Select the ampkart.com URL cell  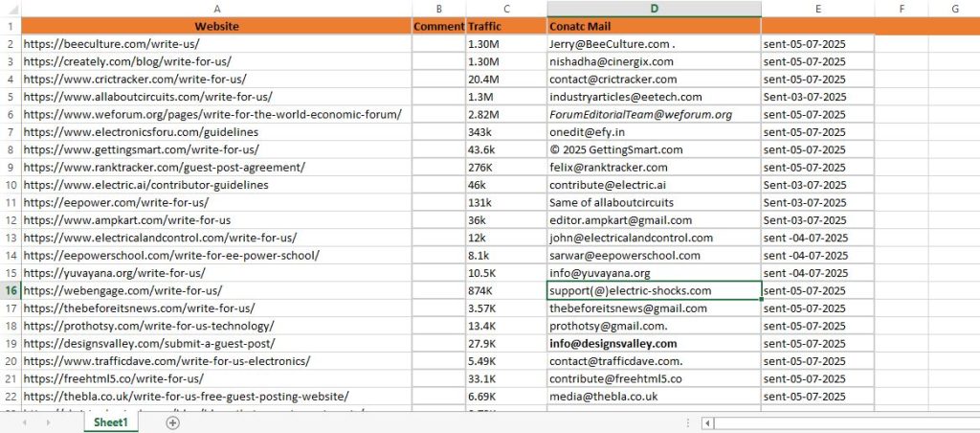(217, 220)
